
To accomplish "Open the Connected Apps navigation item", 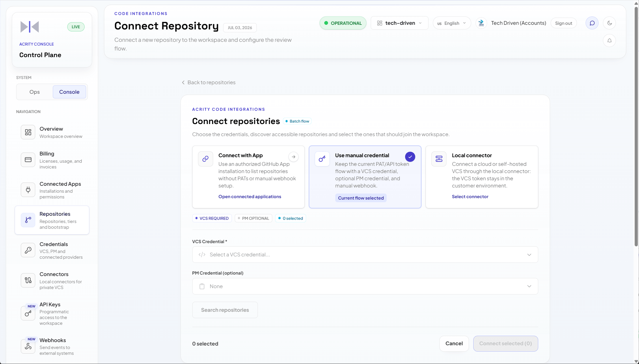I will (x=52, y=190).
